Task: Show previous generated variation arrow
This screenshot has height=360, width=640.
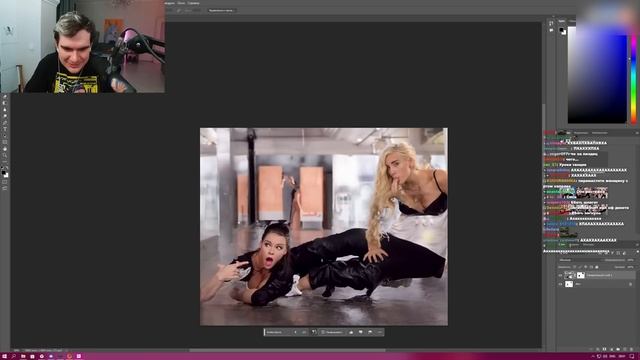Action: pyautogui.click(x=296, y=332)
